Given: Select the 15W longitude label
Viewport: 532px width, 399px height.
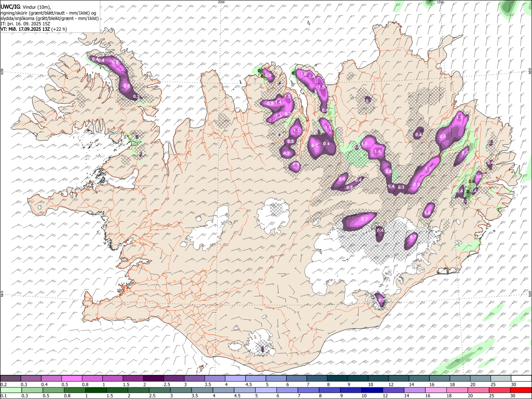Looking at the screenshot, I should click(x=441, y=2).
